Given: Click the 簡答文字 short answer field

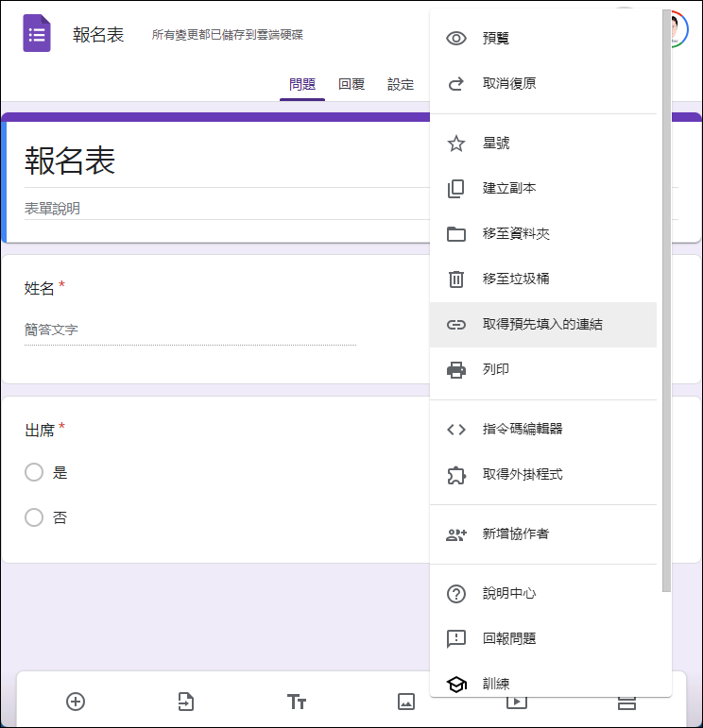Looking at the screenshot, I should (190, 330).
